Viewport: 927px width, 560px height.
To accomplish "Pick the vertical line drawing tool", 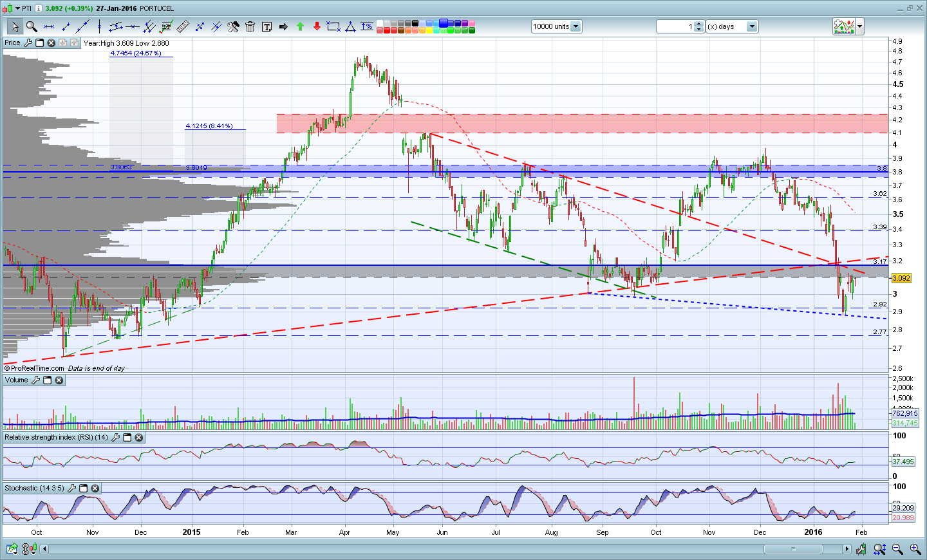I will coord(99,26).
